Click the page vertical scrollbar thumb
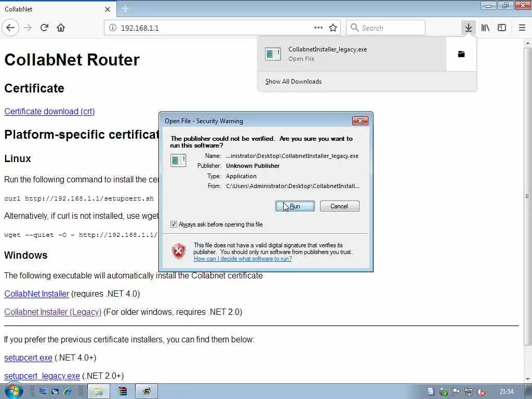 click(x=527, y=196)
